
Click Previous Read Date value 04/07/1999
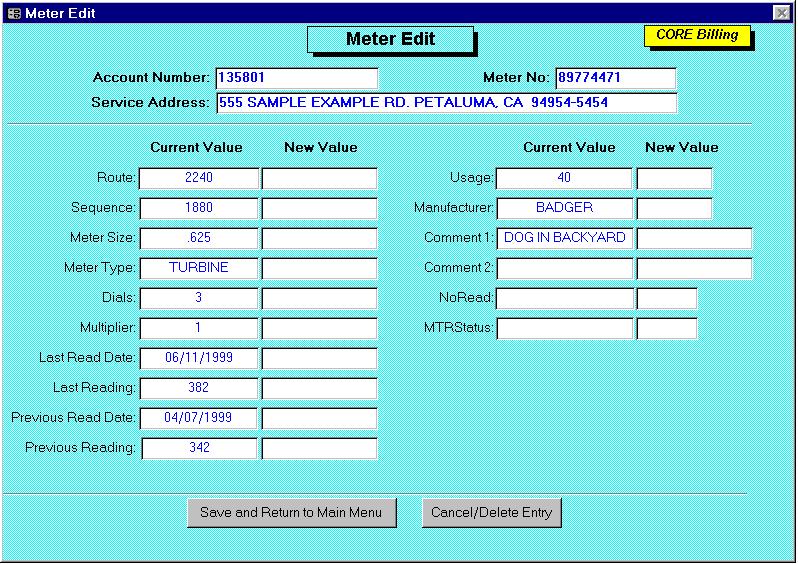(199, 419)
